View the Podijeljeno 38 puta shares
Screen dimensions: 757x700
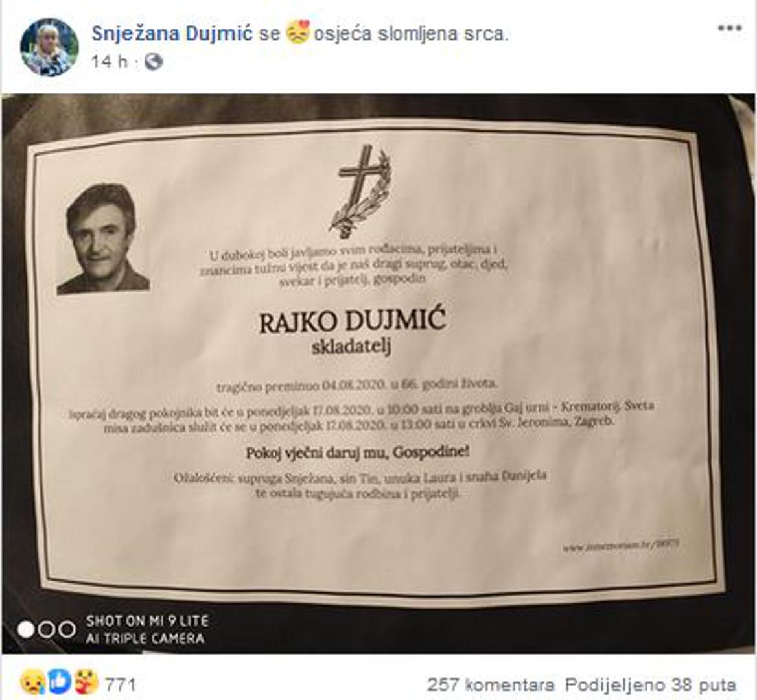click(651, 684)
